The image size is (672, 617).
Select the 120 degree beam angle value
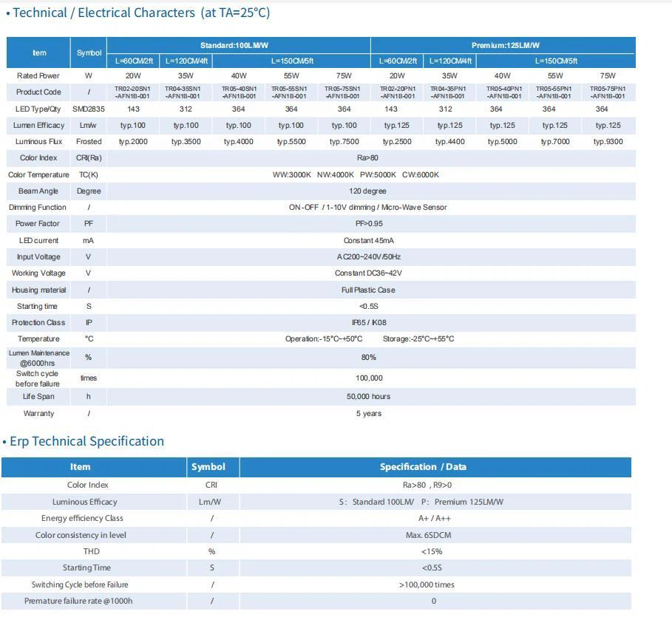368,191
